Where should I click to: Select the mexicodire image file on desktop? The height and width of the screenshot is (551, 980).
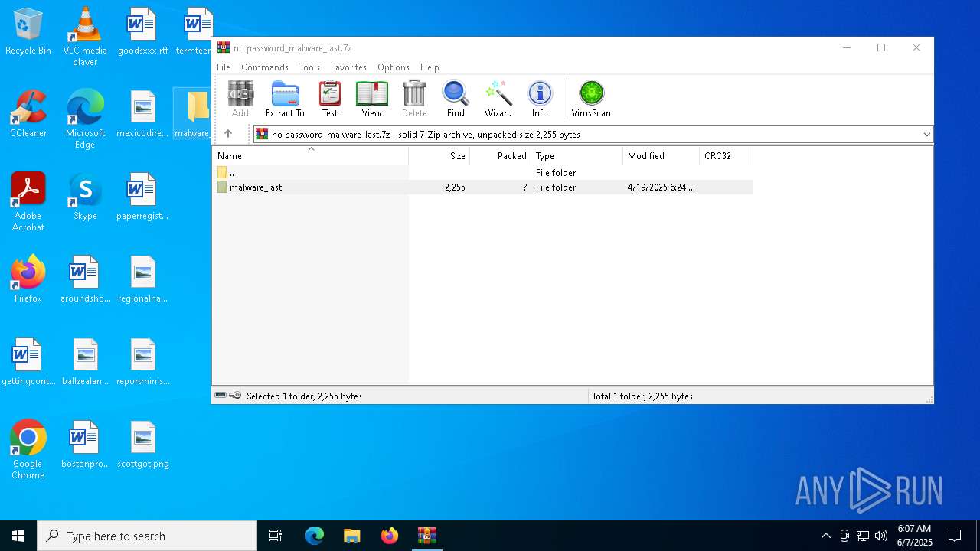point(142,114)
